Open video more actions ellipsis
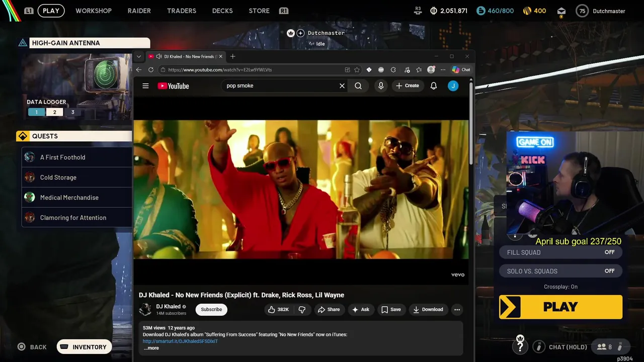Screen dimensions: 644x362 457,310
